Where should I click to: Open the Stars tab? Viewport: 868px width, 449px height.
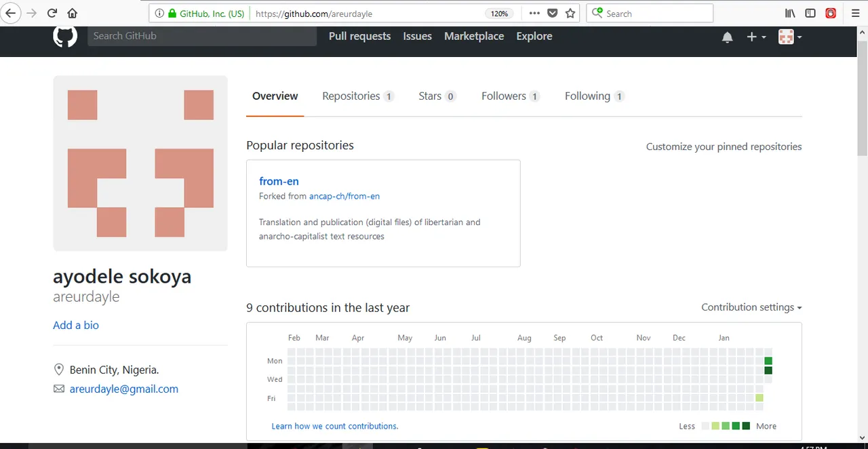(x=437, y=96)
